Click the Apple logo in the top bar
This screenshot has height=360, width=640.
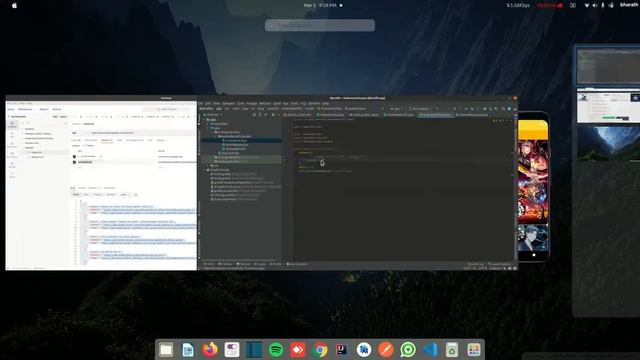(14, 5)
